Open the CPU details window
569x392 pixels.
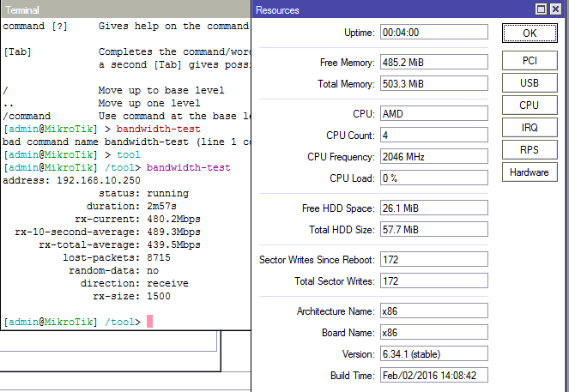point(530,106)
